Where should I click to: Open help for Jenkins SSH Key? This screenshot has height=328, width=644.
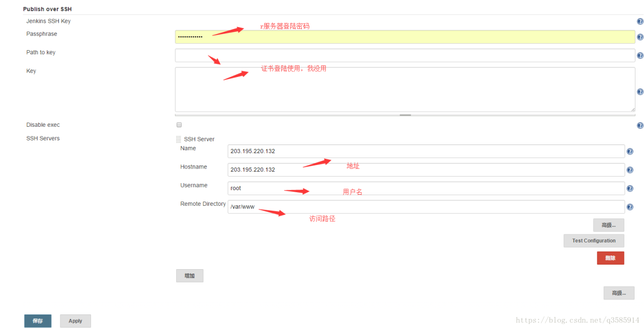click(639, 21)
